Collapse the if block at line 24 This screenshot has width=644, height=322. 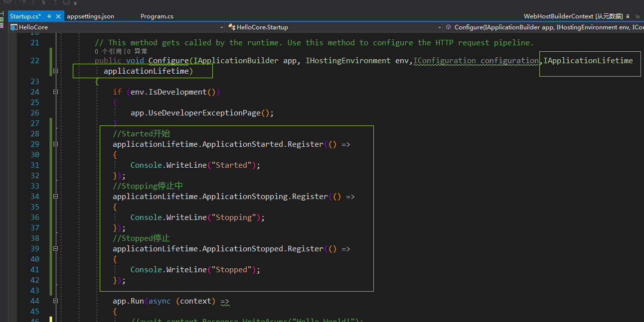click(x=55, y=92)
